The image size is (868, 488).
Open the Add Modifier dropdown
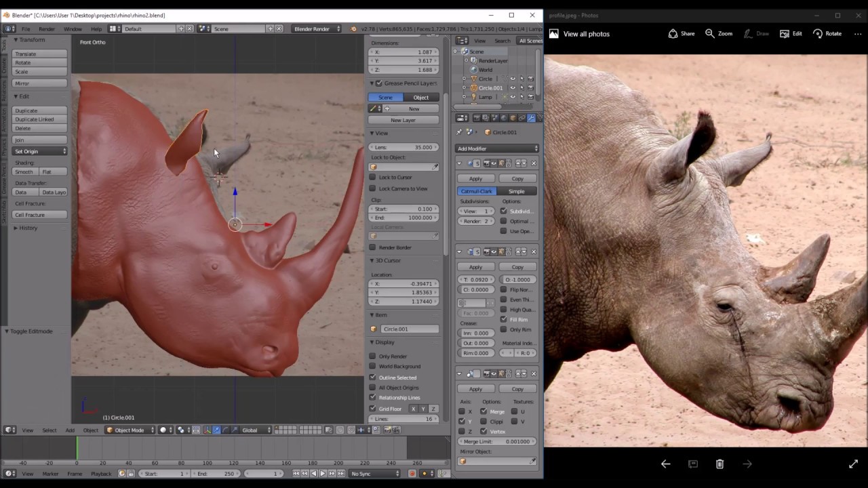point(497,148)
